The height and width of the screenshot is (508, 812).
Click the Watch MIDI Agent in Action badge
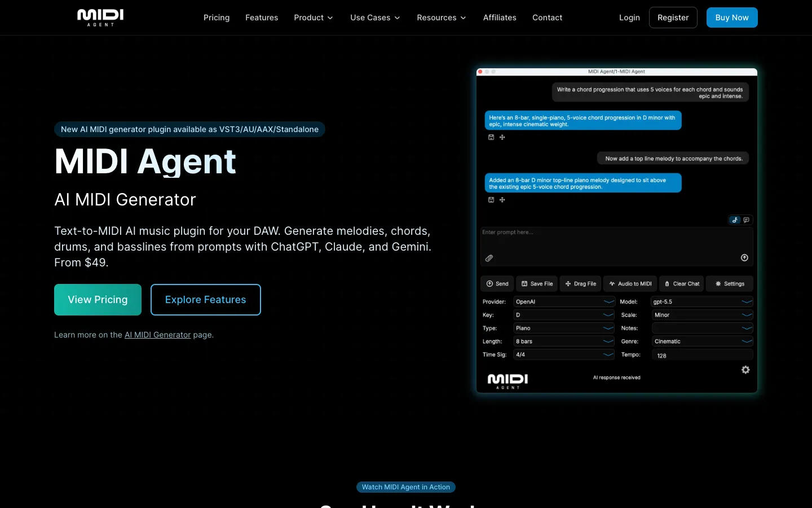(x=406, y=487)
